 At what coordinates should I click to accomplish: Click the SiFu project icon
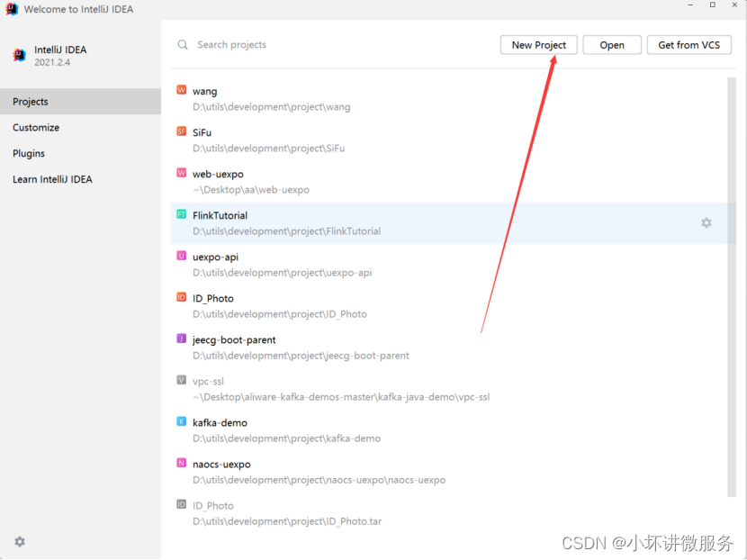(182, 131)
